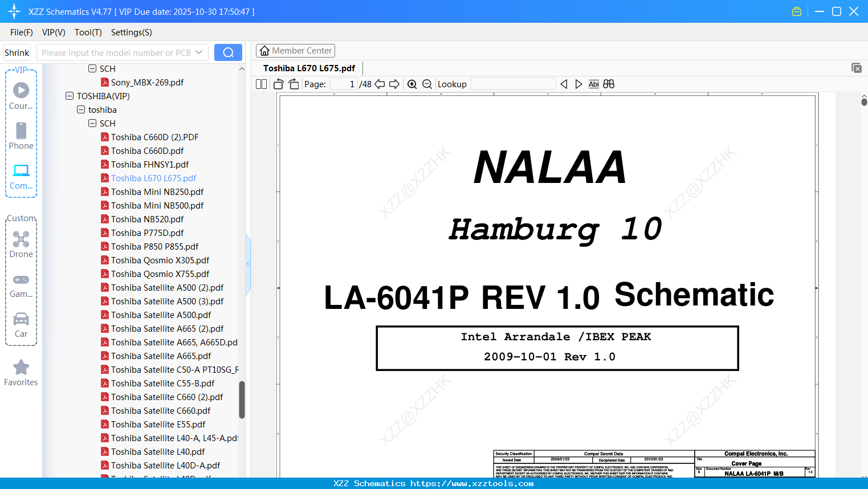The height and width of the screenshot is (489, 868).
Task: Collapse the SCH folder above Sony_MBX-269.pdf
Action: (92, 69)
